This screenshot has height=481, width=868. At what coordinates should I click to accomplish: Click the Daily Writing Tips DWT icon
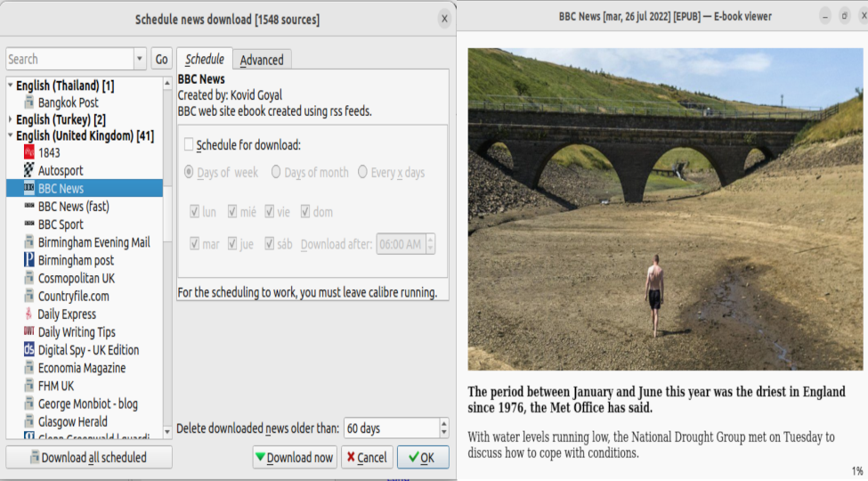point(28,331)
